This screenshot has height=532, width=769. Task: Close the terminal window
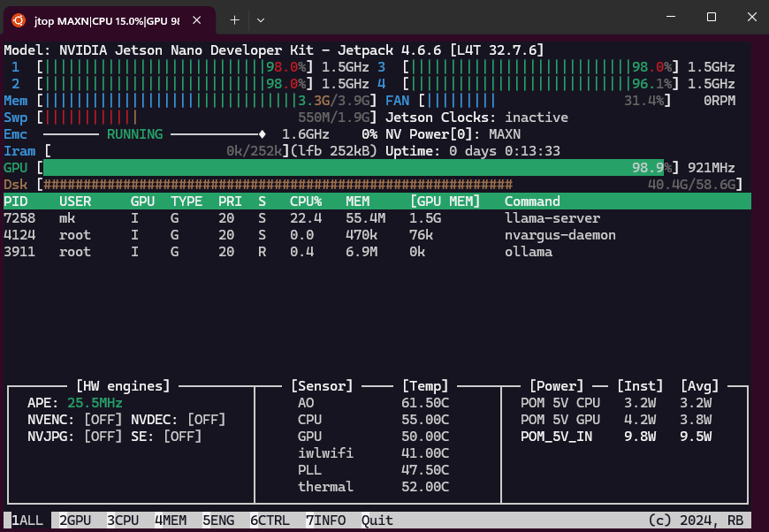point(752,17)
